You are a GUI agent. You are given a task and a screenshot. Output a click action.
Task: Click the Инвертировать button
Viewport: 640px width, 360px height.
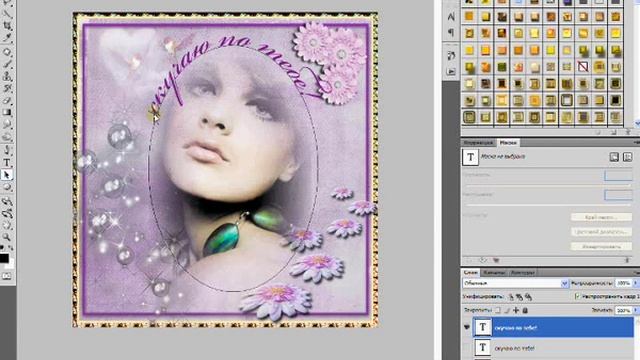602,247
